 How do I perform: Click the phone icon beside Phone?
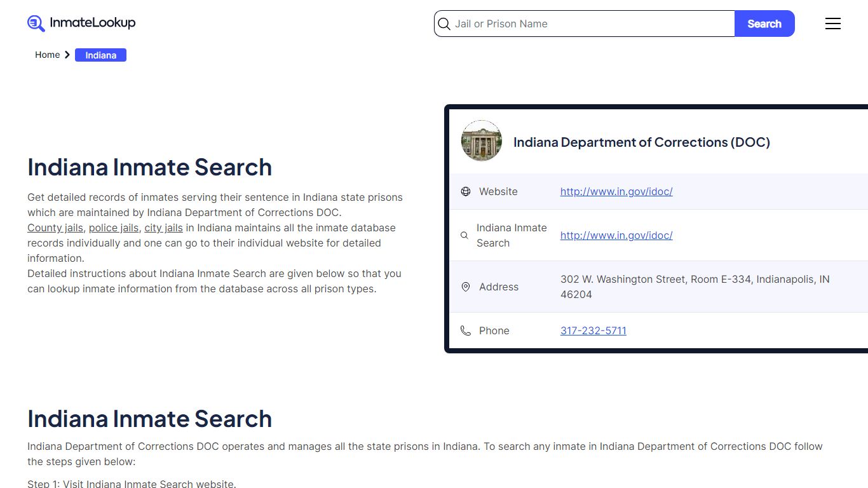click(x=466, y=330)
